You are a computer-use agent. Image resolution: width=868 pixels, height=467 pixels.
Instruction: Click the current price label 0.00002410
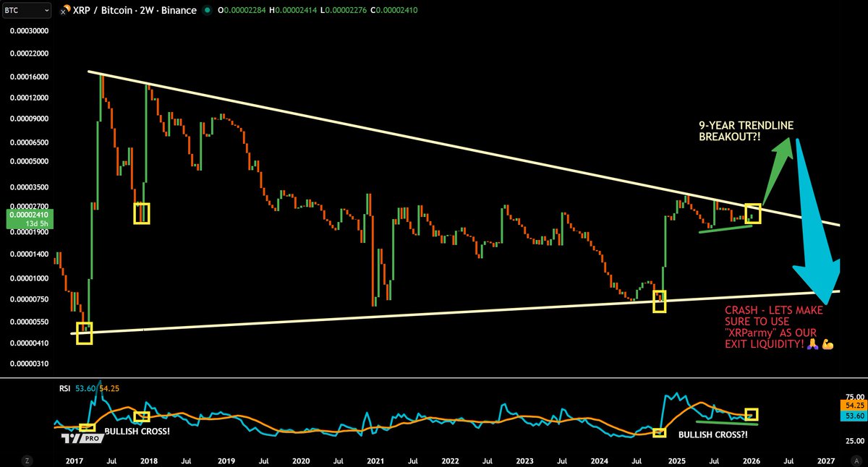(29, 214)
